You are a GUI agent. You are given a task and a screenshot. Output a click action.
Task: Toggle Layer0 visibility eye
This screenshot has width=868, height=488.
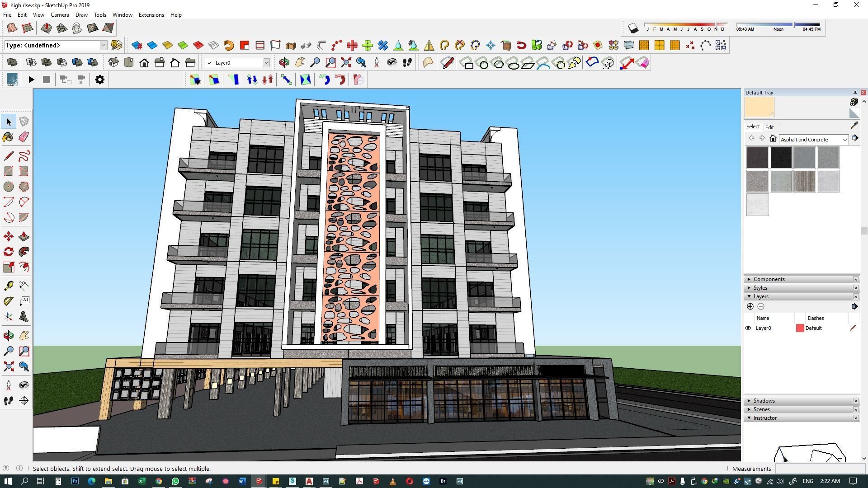click(x=748, y=328)
